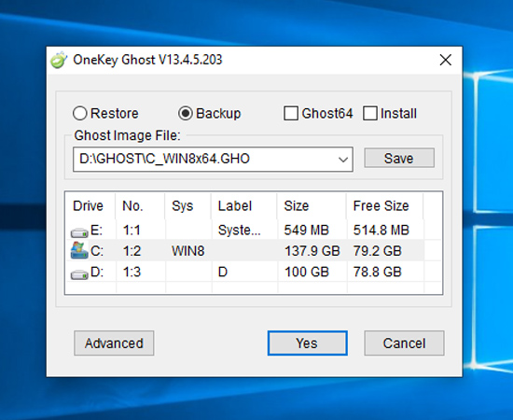Click the Cancel button
This screenshot has width=513, height=420.
pos(404,343)
